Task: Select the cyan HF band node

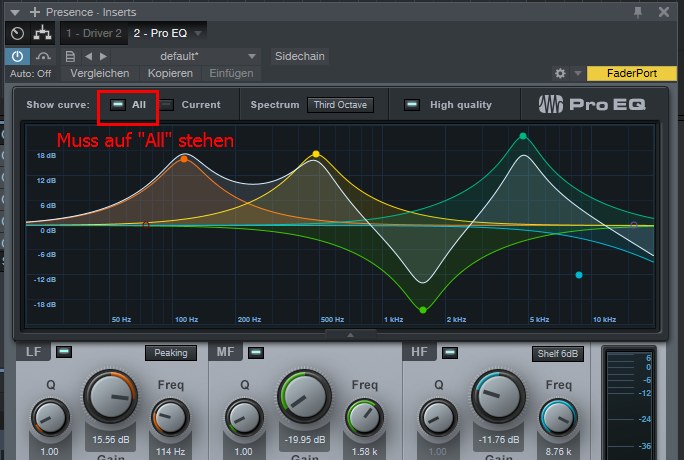Action: coord(579,275)
